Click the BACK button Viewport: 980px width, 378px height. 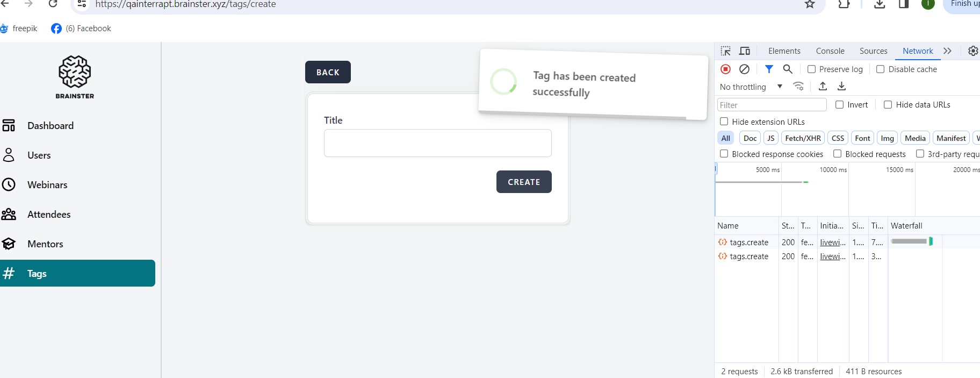(x=328, y=72)
